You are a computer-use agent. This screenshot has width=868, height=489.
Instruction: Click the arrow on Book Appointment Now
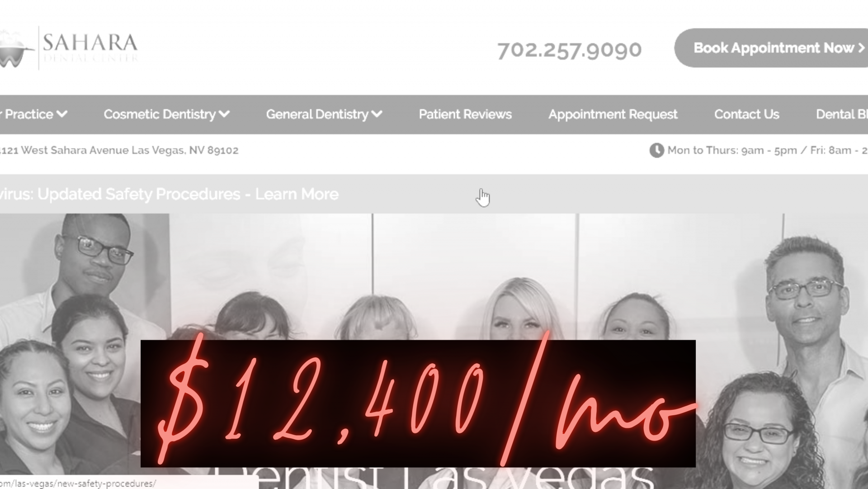pyautogui.click(x=861, y=48)
